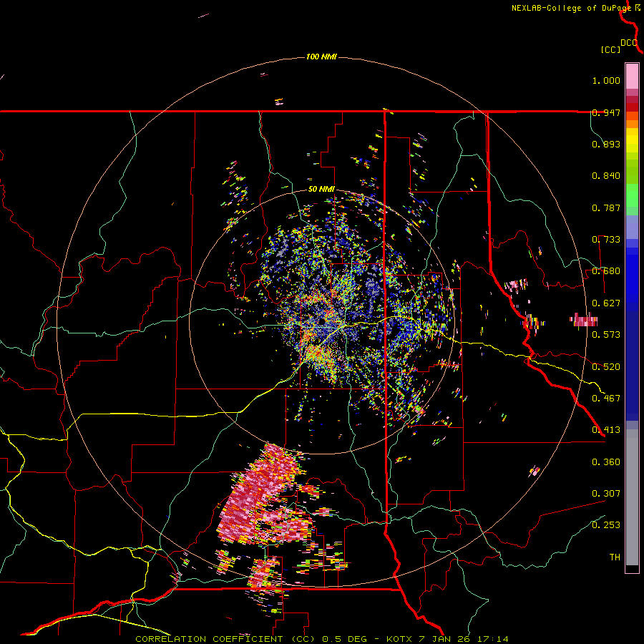Click the 50 NMI range ring label

click(321, 189)
